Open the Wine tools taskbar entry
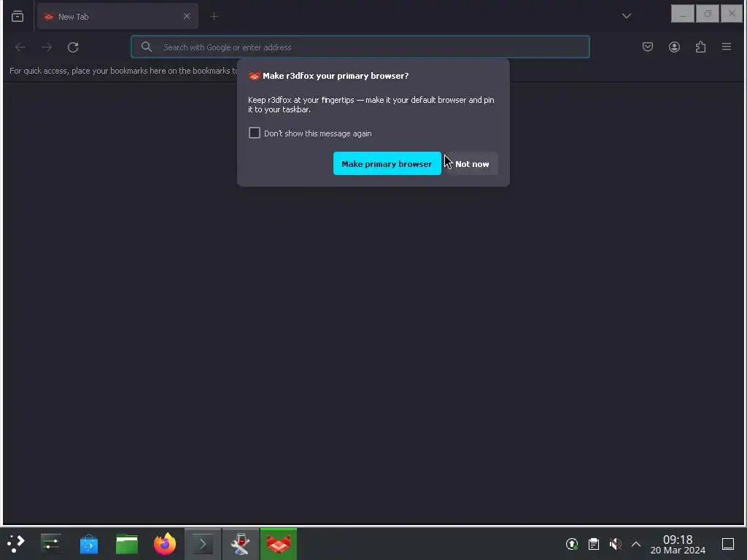The image size is (747, 560). 241,543
